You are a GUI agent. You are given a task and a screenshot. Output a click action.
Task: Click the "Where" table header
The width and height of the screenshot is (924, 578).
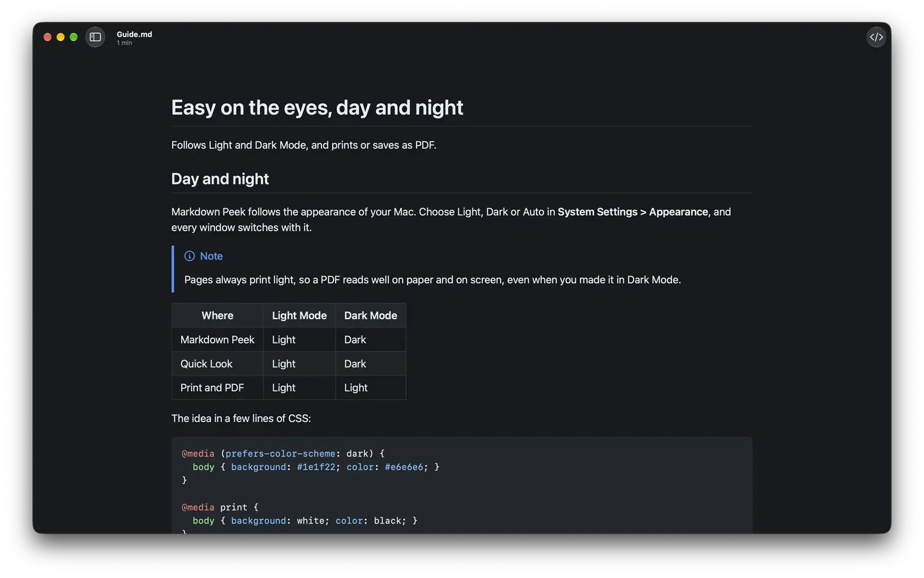pos(218,315)
